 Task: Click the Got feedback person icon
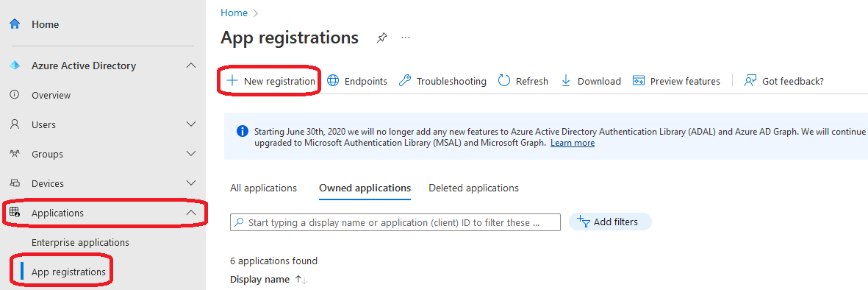point(750,81)
